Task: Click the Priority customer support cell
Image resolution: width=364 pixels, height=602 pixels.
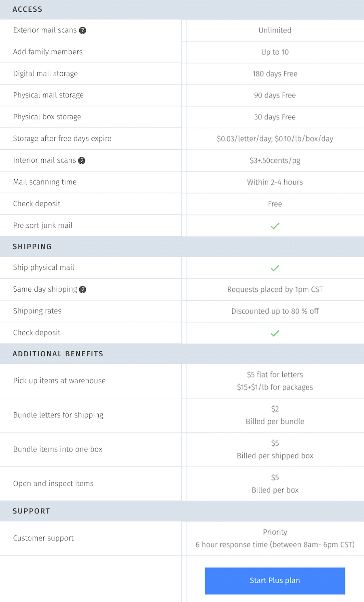Action: [x=275, y=538]
